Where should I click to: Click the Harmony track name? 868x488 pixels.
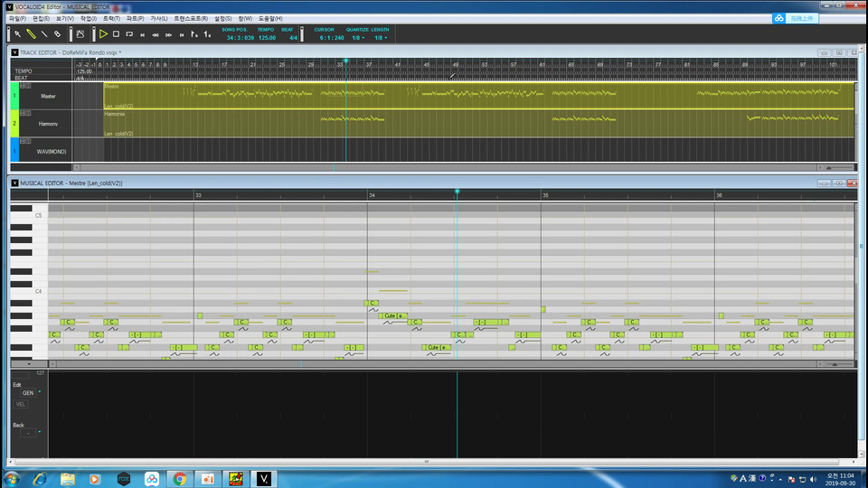[x=48, y=124]
